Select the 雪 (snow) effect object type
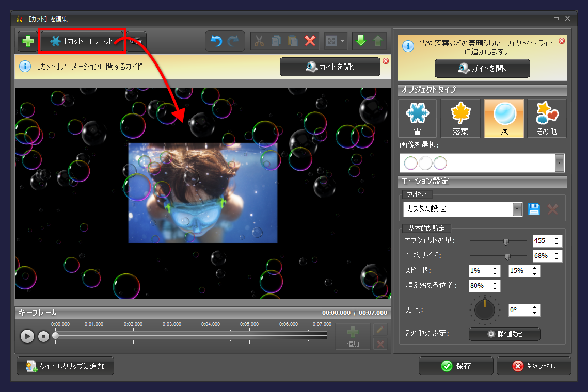 pos(417,118)
